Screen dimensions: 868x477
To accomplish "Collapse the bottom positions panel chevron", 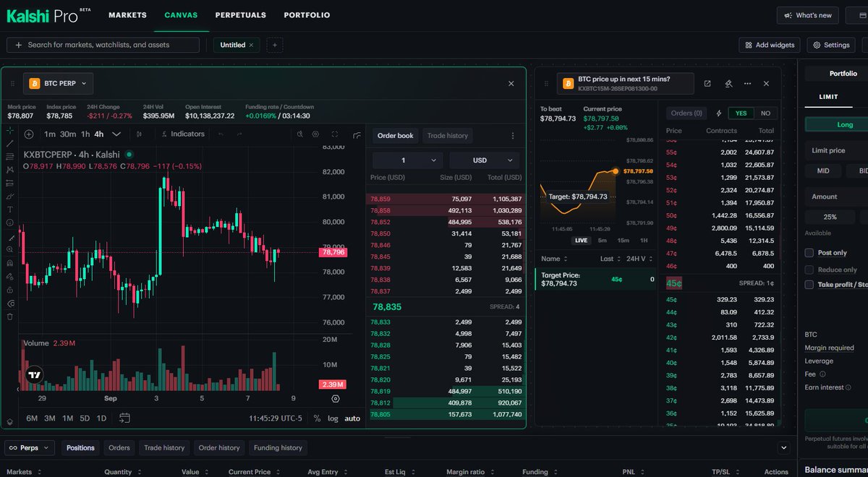I will [x=783, y=448].
